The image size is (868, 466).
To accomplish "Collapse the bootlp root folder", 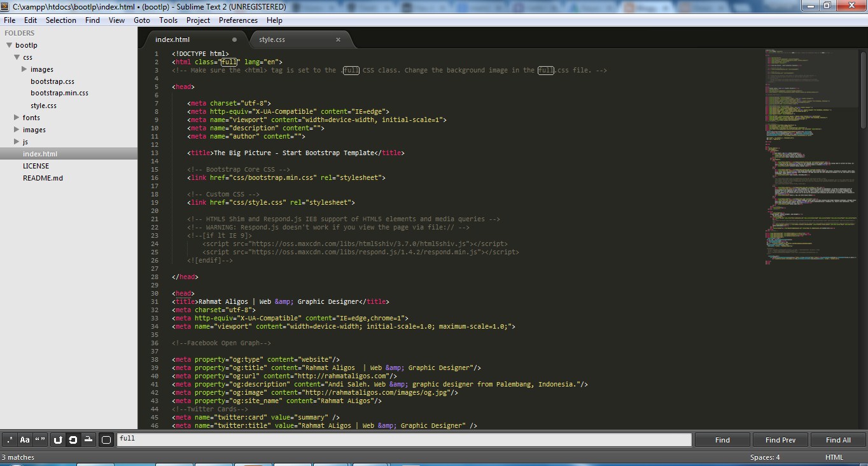I will 9,45.
